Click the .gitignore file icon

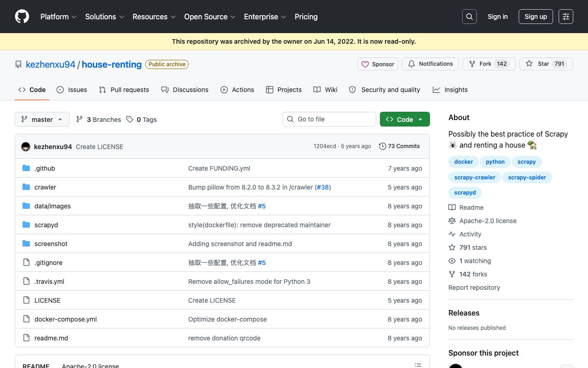coord(26,263)
